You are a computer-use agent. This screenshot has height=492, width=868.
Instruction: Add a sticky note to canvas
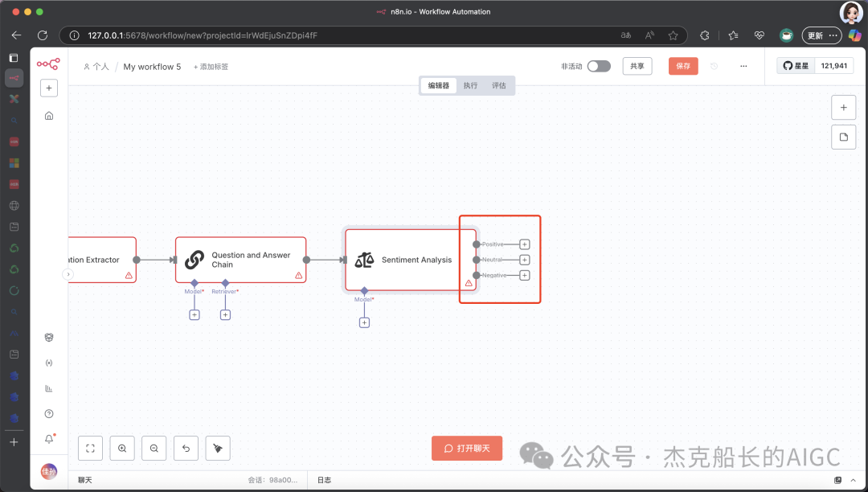pos(844,137)
